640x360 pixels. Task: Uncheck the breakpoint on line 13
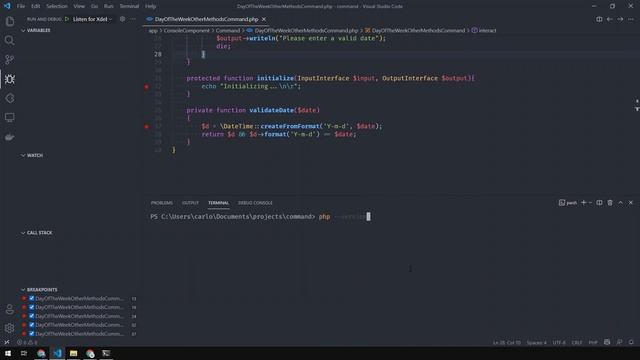[31, 298]
